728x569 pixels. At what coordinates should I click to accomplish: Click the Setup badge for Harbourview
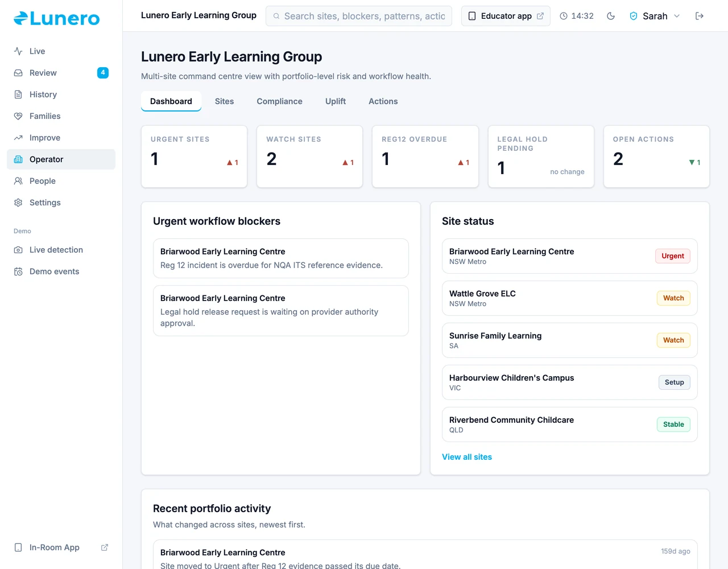pos(675,382)
